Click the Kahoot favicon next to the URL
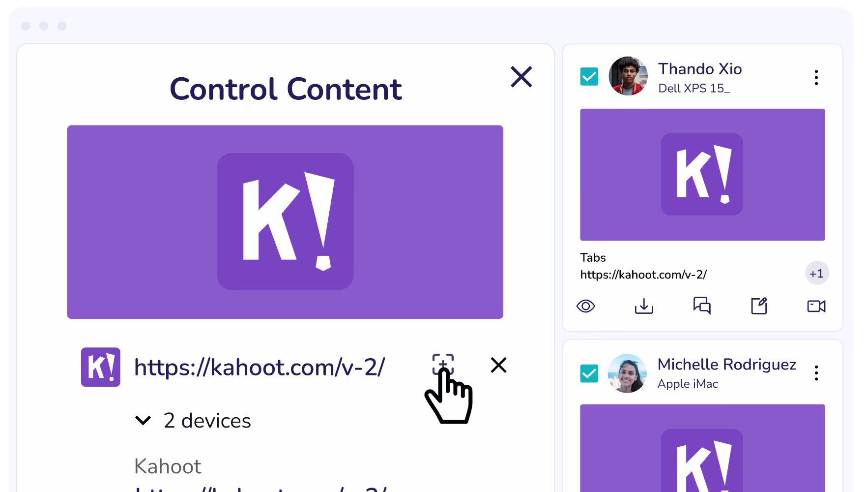This screenshot has height=492, width=868. [x=101, y=367]
